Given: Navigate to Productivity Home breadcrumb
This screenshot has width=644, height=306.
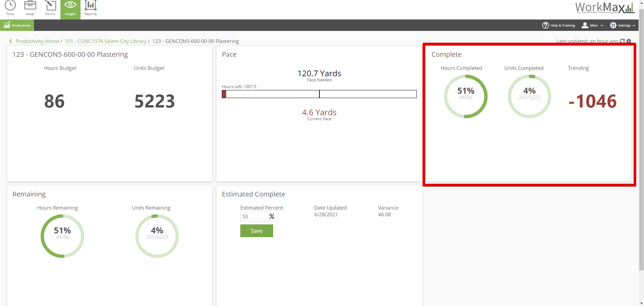Looking at the screenshot, I should pos(37,41).
